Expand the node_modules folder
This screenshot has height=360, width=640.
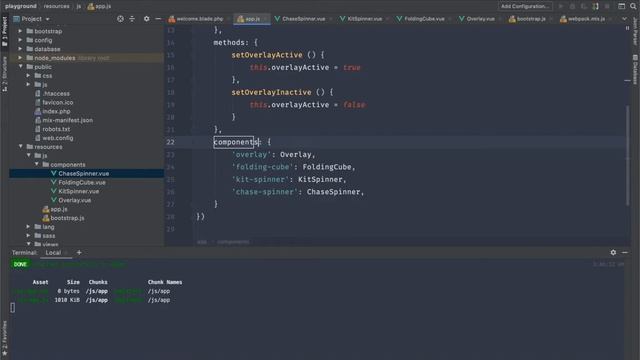tap(20, 58)
